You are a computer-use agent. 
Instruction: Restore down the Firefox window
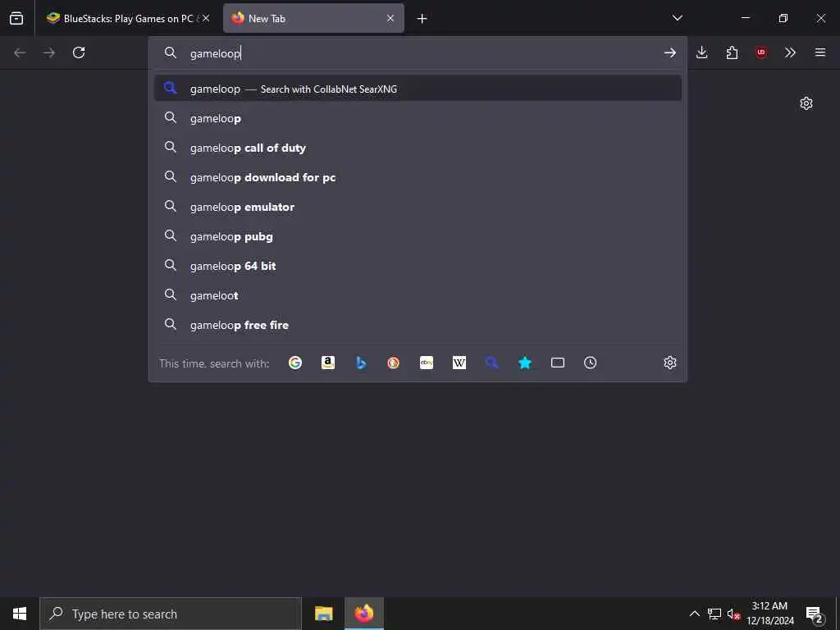(783, 18)
